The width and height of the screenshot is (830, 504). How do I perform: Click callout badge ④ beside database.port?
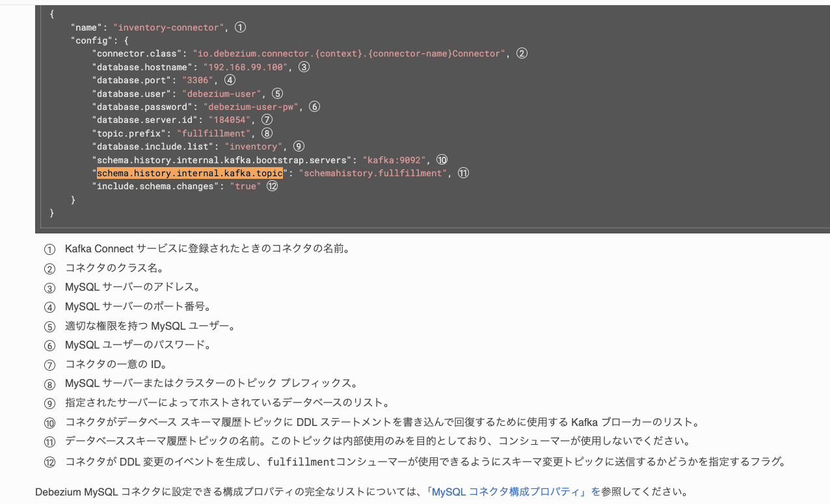230,79
